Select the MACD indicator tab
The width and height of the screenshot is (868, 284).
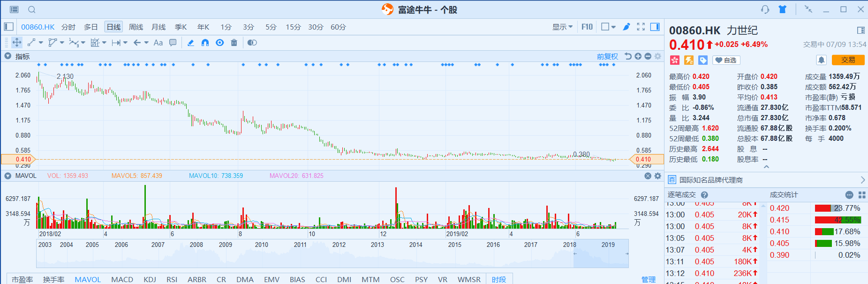tap(122, 279)
